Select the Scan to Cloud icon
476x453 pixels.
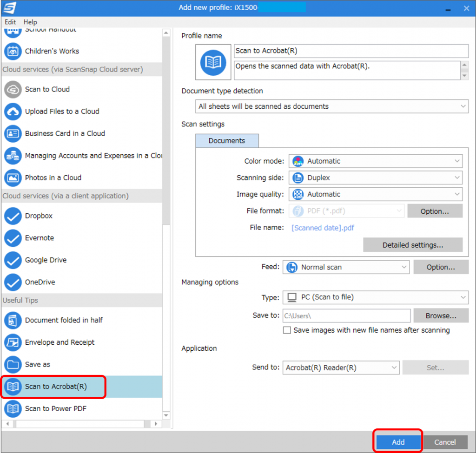click(x=13, y=89)
